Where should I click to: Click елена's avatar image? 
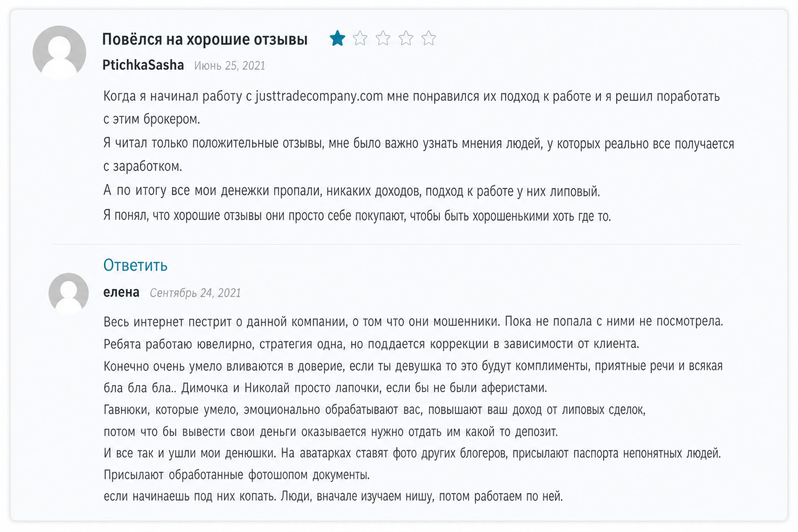[x=69, y=293]
